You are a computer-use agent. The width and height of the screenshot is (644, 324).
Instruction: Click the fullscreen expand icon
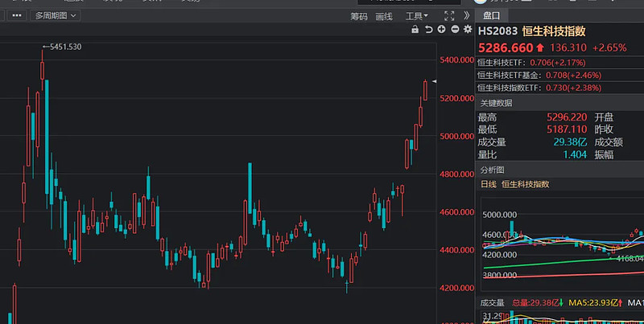coord(449,16)
